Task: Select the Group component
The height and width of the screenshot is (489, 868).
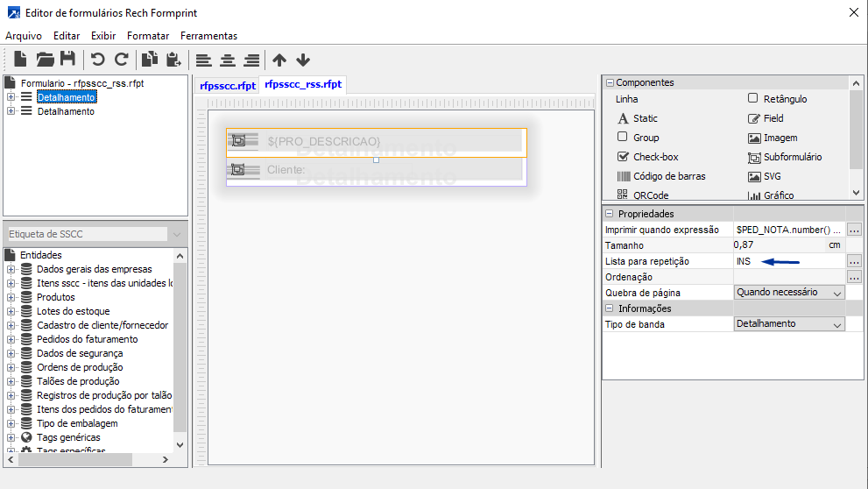Action: [x=638, y=138]
